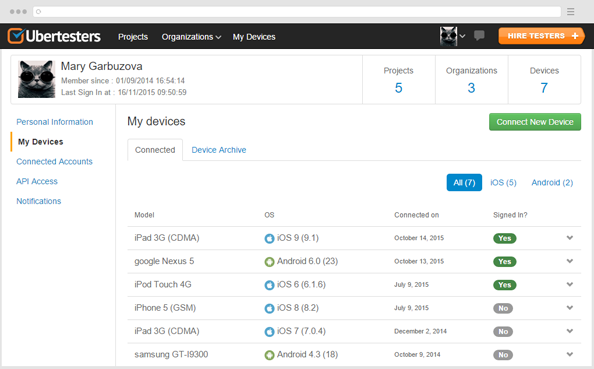This screenshot has height=369, width=594.
Task: Click the Organizations count 3
Action: click(471, 88)
